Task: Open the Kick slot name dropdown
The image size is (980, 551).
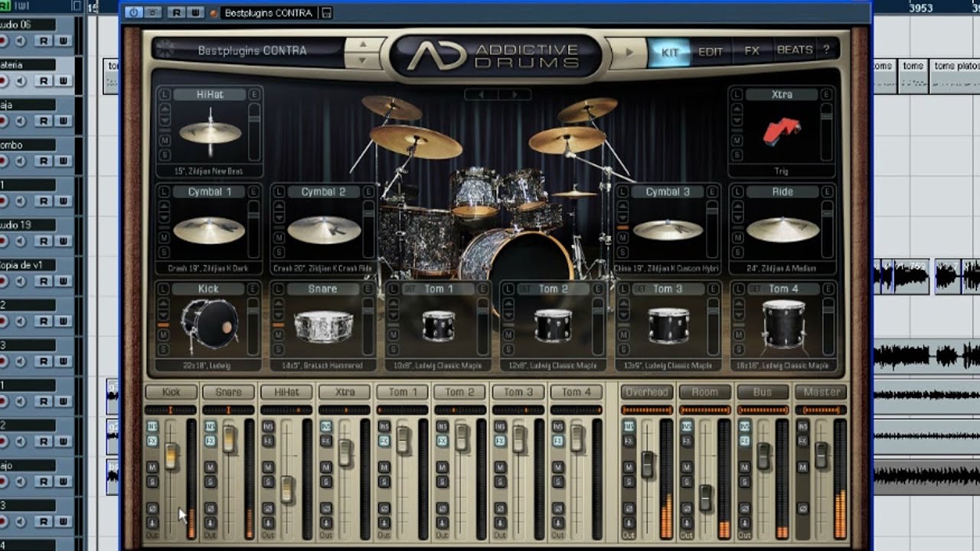Action: [x=209, y=289]
